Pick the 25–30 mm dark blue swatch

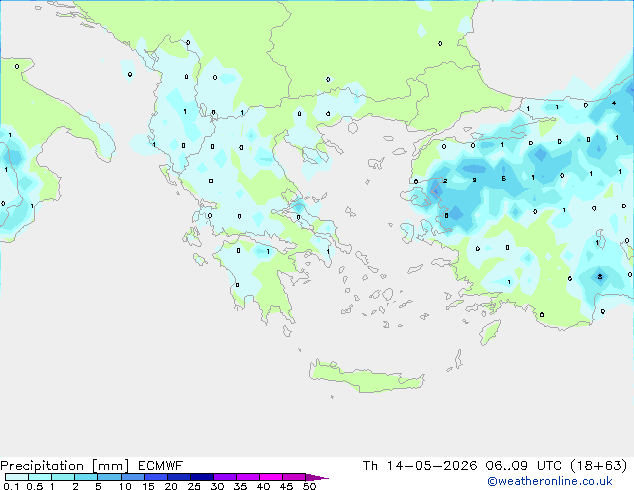[x=202, y=477]
